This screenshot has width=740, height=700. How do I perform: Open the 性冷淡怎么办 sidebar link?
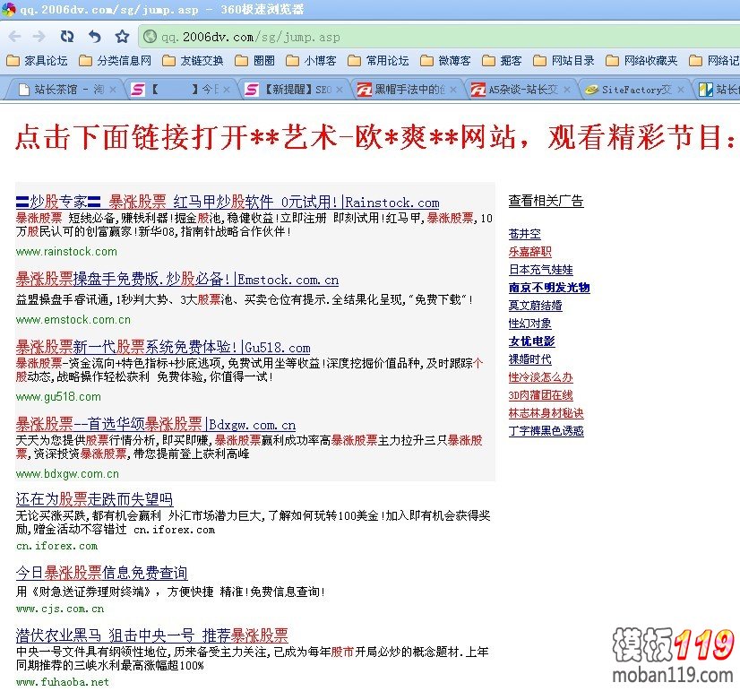[541, 377]
